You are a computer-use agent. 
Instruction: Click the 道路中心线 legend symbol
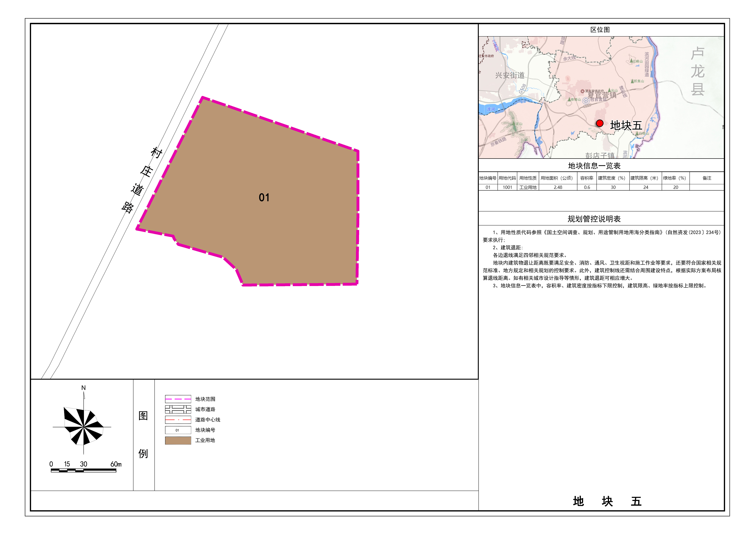coord(178,420)
